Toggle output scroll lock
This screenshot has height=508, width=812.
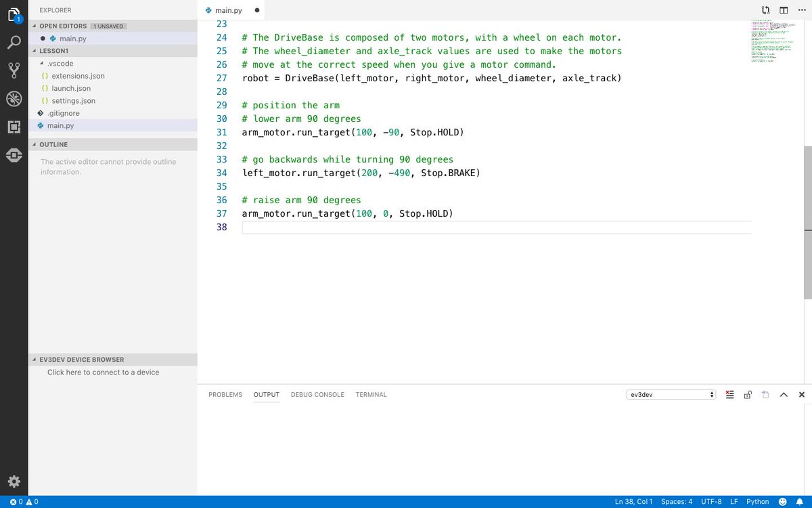click(x=748, y=394)
